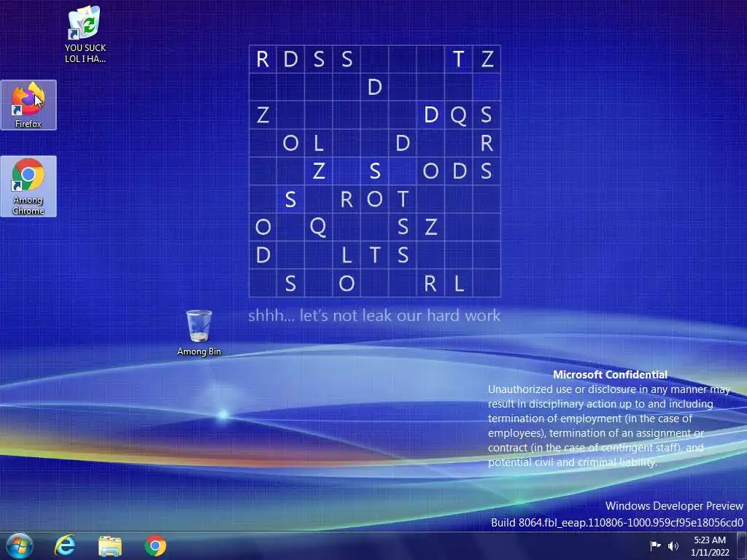Open the Action Center flag in tray
This screenshot has height=560, width=747.
[x=655, y=545]
